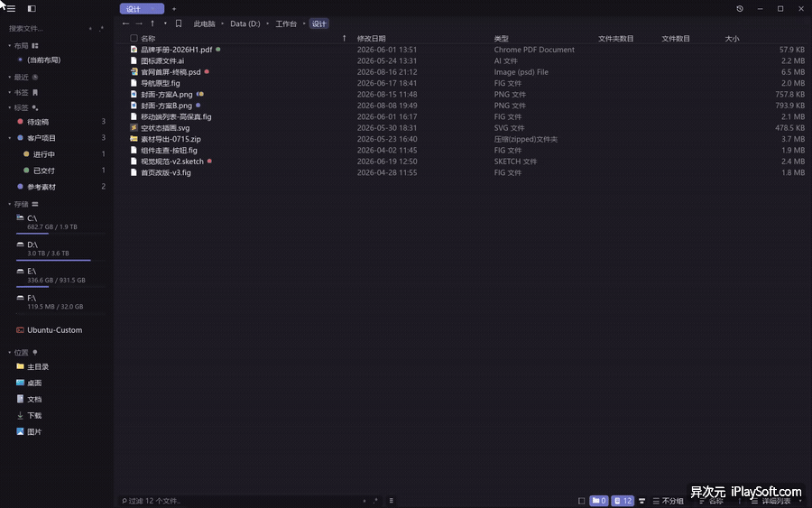Sort by 类型 column header
The image size is (812, 508).
[501, 38]
